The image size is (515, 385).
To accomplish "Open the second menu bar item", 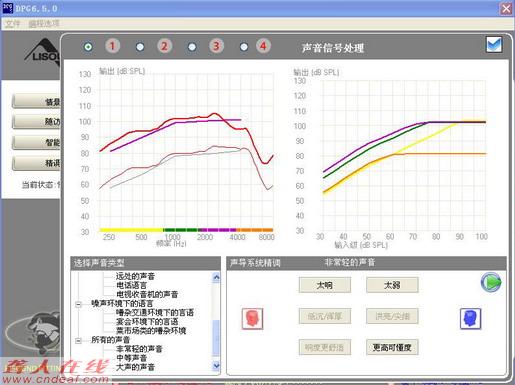I will 44,23.
